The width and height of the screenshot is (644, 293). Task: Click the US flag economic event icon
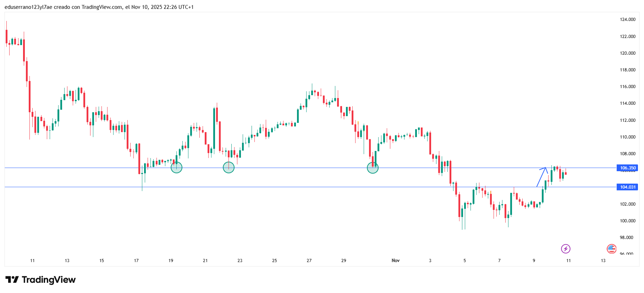coord(611,249)
